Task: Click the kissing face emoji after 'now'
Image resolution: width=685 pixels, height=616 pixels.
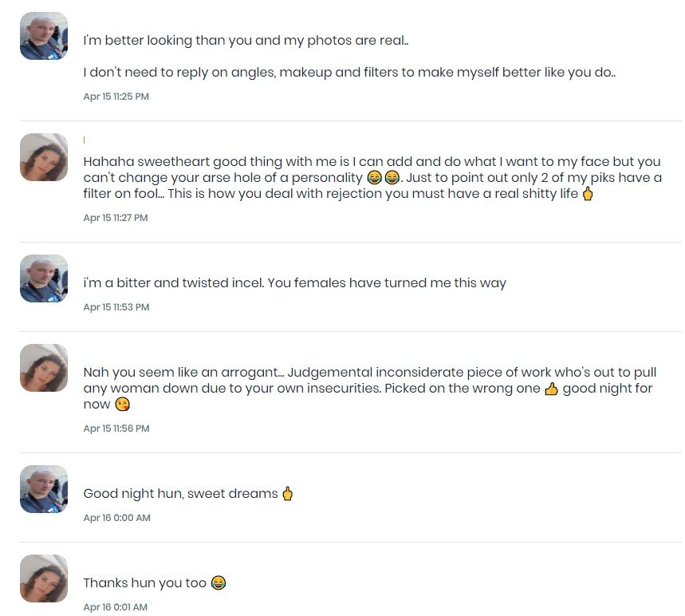Action: pyautogui.click(x=122, y=405)
